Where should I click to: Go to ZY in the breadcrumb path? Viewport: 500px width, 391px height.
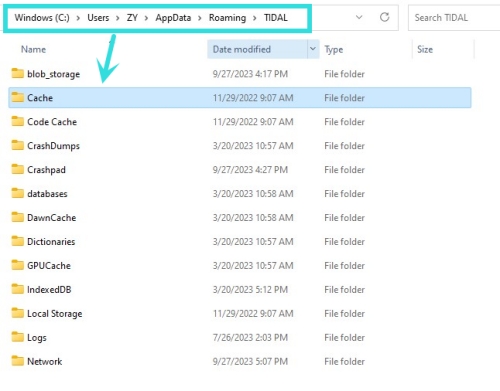[x=132, y=18]
